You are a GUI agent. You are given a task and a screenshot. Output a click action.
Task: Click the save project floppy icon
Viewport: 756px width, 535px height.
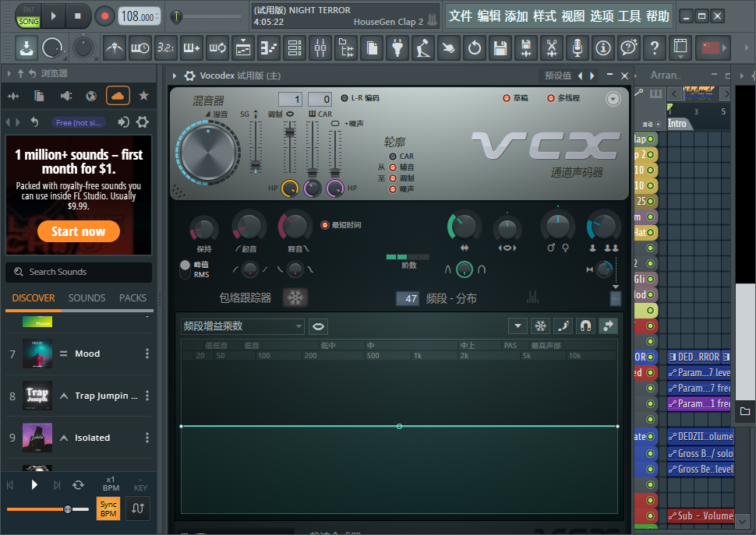coord(500,48)
